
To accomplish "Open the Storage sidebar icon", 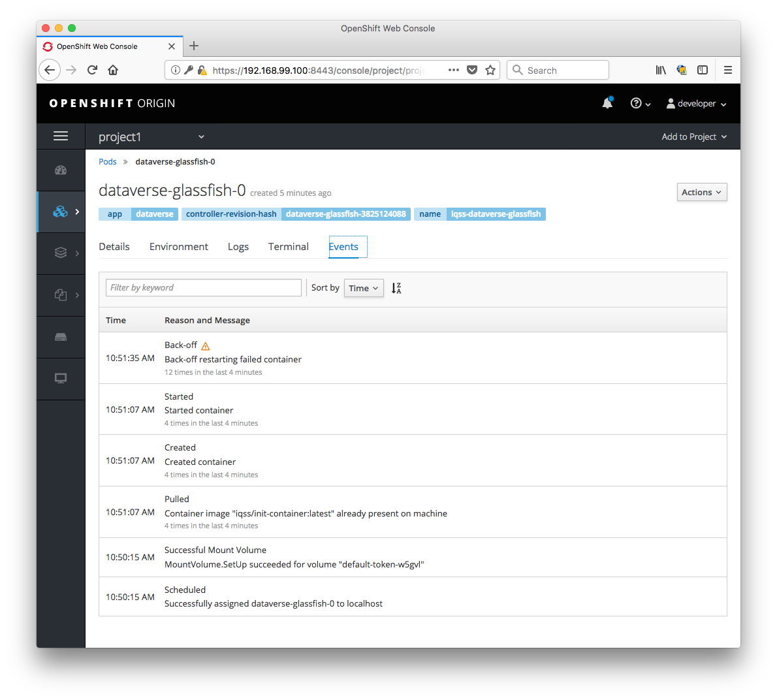I will pos(61,337).
